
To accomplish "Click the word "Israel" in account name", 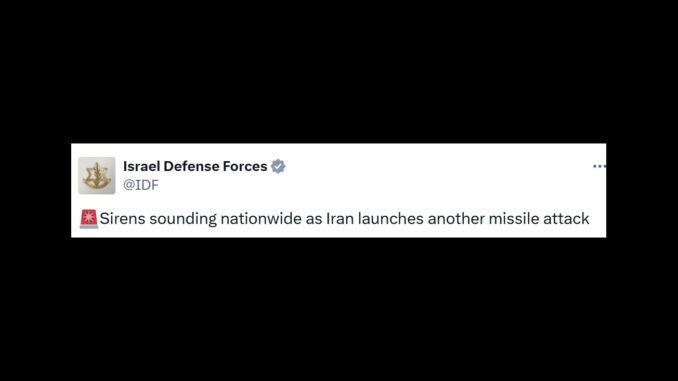I will click(141, 166).
